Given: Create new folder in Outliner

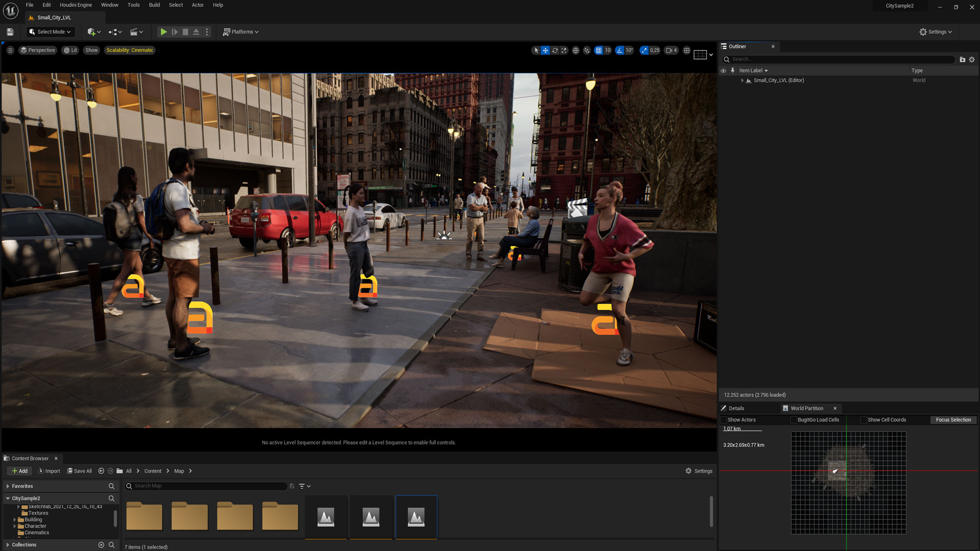Looking at the screenshot, I should (x=962, y=59).
